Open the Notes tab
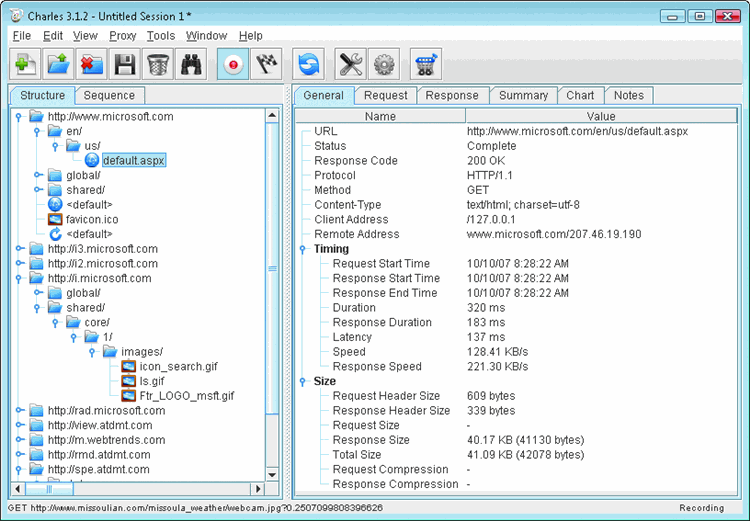This screenshot has height=521, width=750. 629,95
